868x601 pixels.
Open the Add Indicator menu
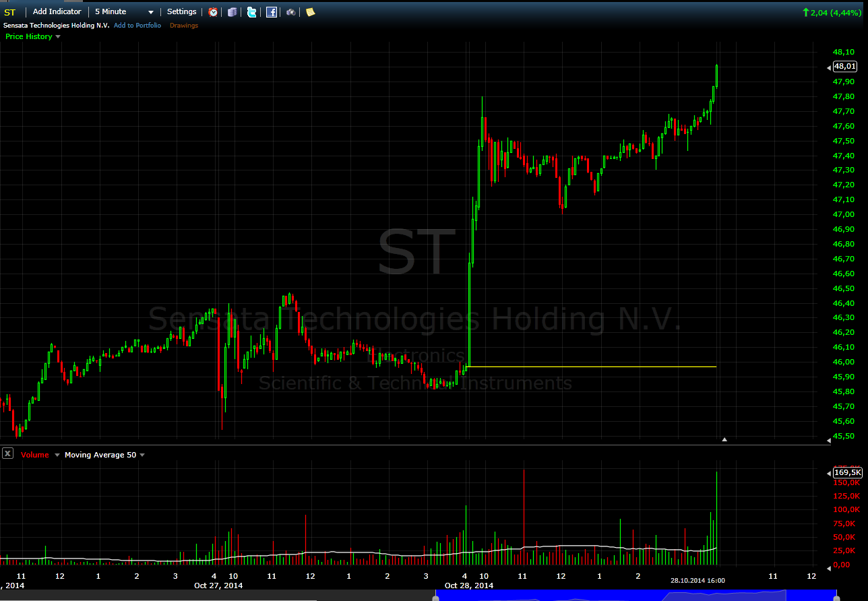click(x=57, y=11)
